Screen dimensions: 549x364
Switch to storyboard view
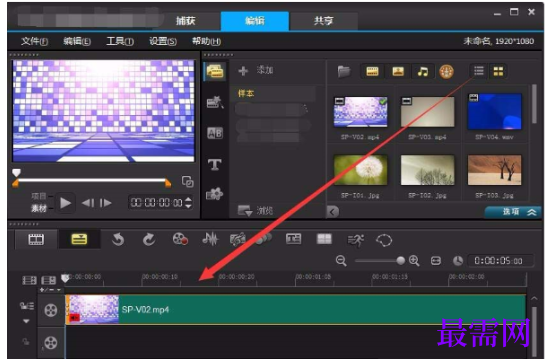tap(36, 240)
